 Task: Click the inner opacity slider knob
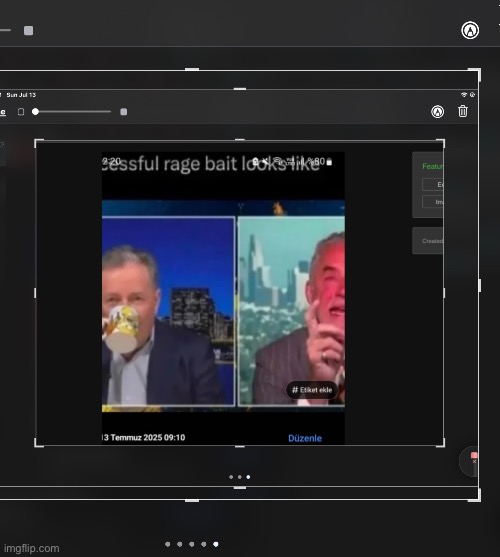pos(35,112)
